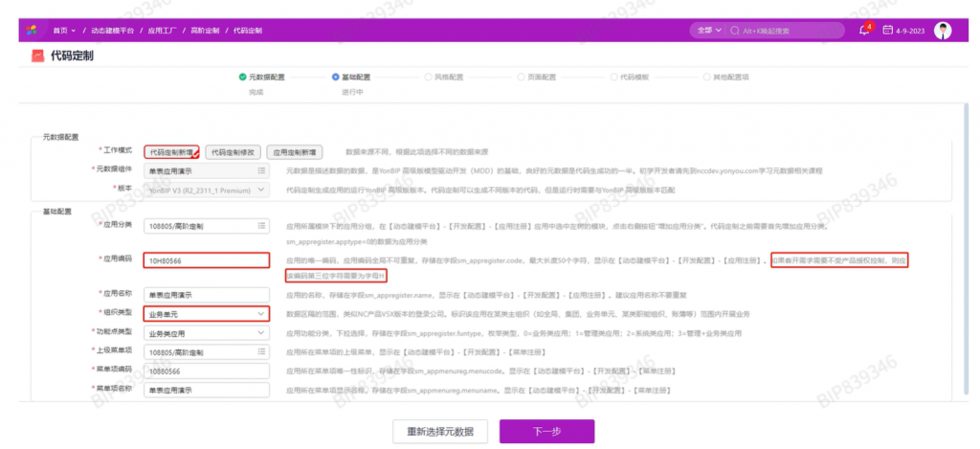This screenshot has height=449, width=980.
Task: Expand the 功能点类型 dropdown
Action: pyautogui.click(x=262, y=332)
